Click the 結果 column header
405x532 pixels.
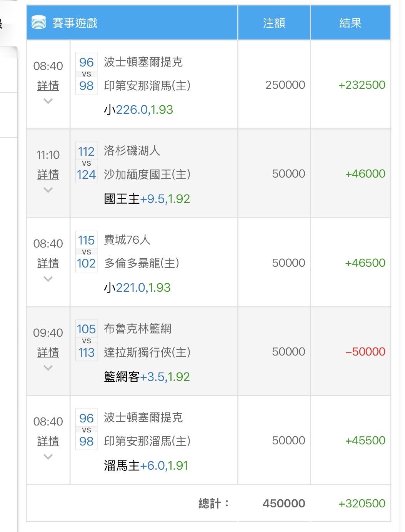pos(350,23)
